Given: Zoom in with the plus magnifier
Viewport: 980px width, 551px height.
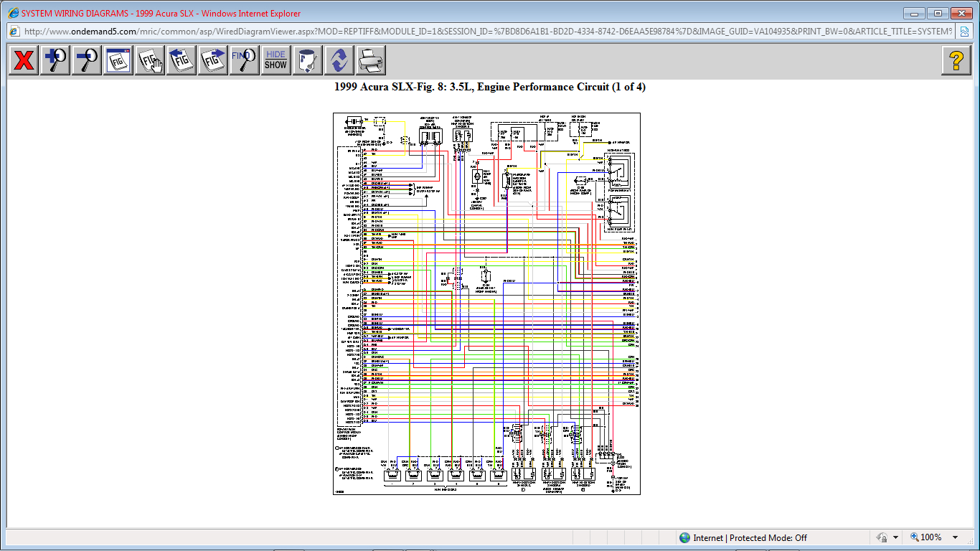Looking at the screenshot, I should 55,60.
